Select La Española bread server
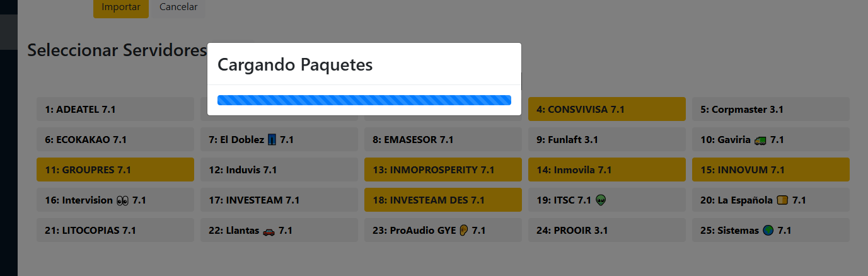 pyautogui.click(x=770, y=200)
